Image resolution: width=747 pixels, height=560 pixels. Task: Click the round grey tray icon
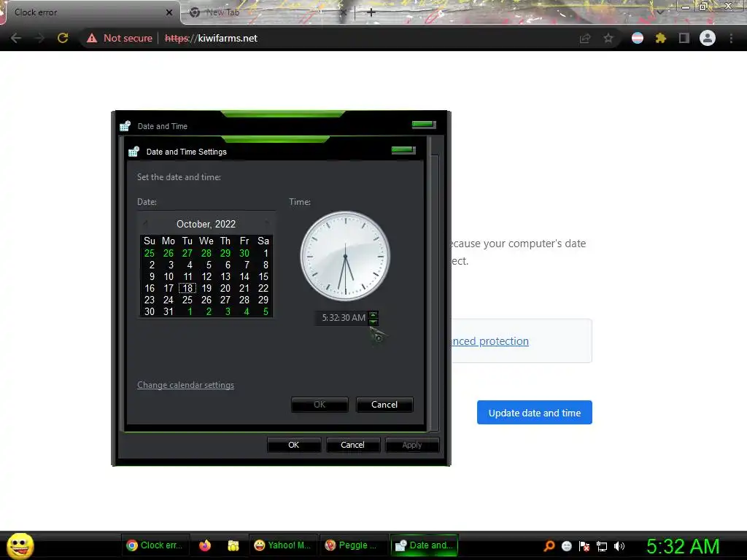coord(566,546)
